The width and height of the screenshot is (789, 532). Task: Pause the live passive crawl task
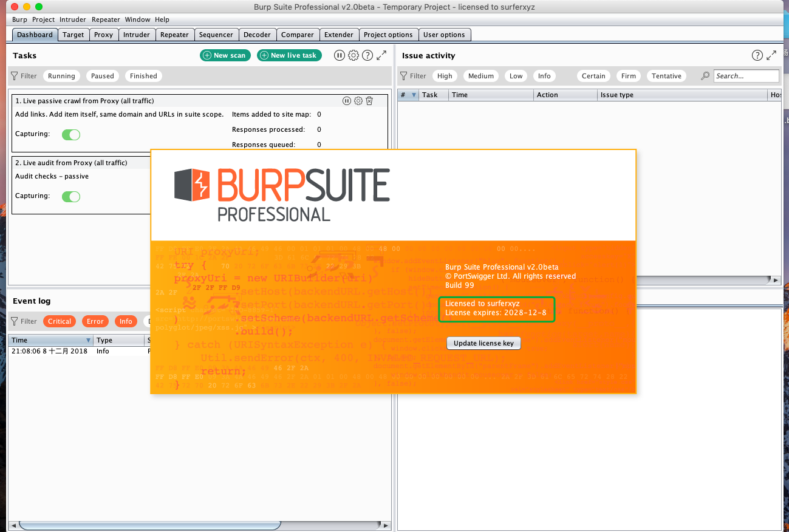[346, 101]
